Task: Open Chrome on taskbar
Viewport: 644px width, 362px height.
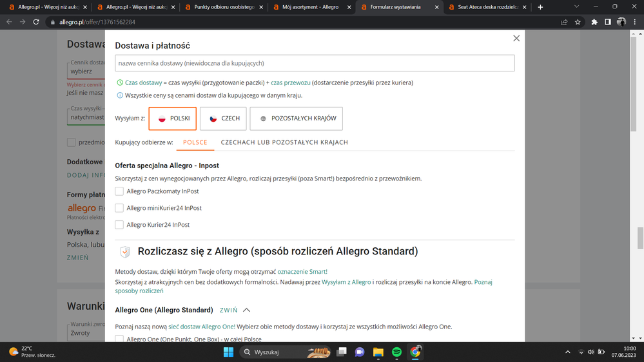Action: 415,352
